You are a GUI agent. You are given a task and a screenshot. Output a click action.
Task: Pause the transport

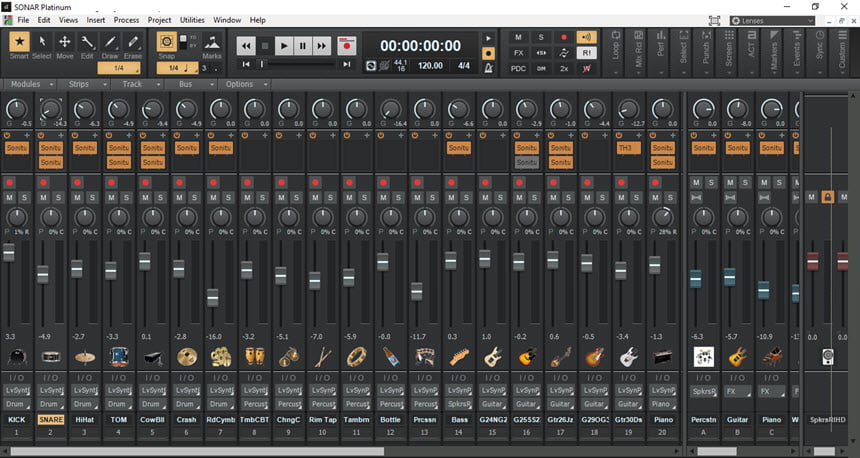click(302, 46)
